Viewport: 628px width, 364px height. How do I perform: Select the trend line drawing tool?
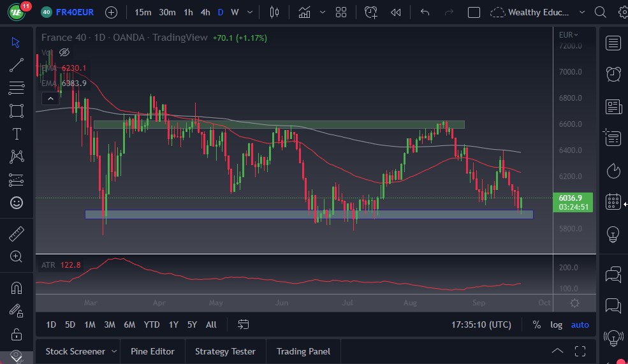tap(17, 64)
